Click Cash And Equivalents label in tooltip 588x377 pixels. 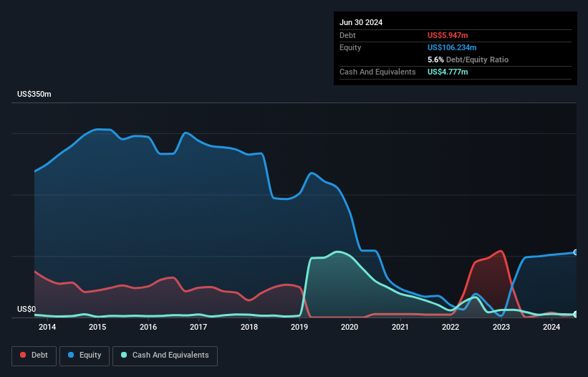tap(377, 72)
